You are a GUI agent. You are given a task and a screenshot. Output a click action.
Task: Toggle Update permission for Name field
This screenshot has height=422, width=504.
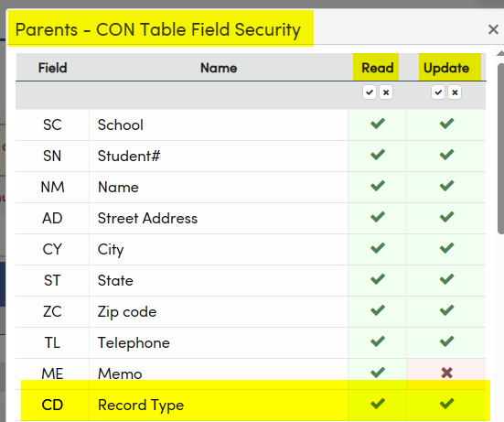coord(446,186)
